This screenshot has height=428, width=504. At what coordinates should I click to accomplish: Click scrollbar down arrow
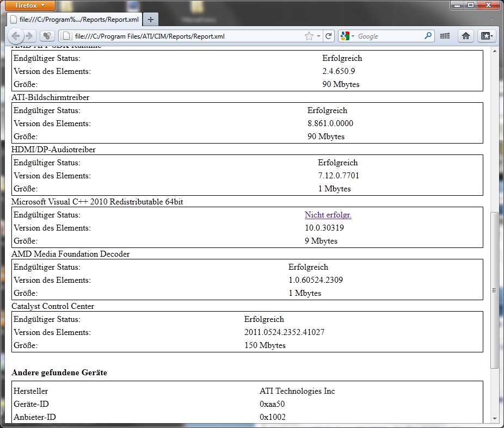[494, 419]
